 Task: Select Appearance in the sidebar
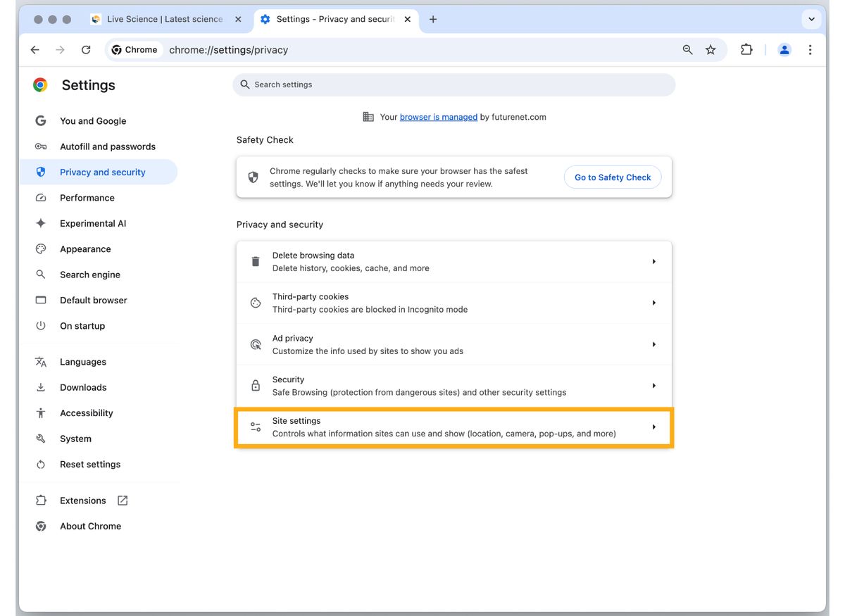pos(85,249)
